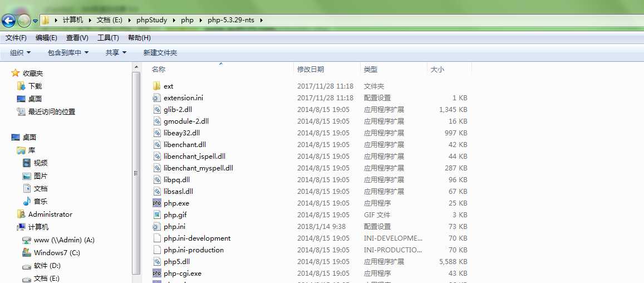The width and height of the screenshot is (644, 283).
Task: Open the 帮助(H) menu
Action: (x=139, y=38)
